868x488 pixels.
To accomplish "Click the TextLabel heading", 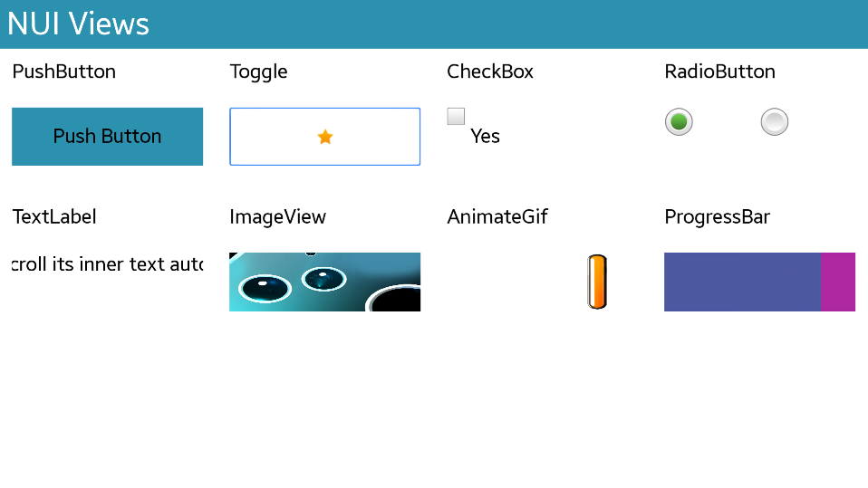I will 54,216.
